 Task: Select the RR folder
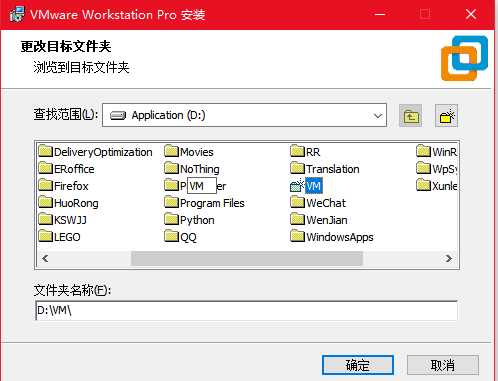(x=305, y=152)
